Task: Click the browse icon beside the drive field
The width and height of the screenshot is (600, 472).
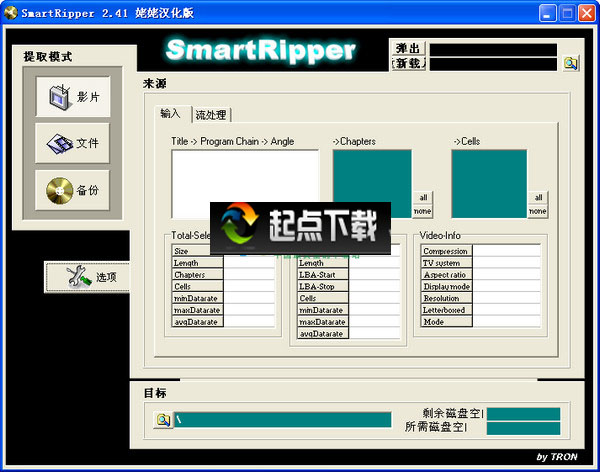Action: pyautogui.click(x=570, y=63)
